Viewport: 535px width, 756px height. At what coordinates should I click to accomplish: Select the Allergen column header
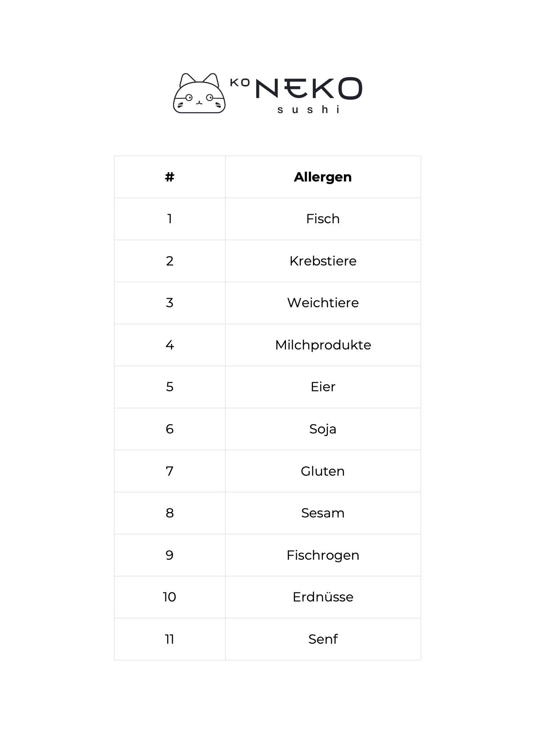pos(323,177)
